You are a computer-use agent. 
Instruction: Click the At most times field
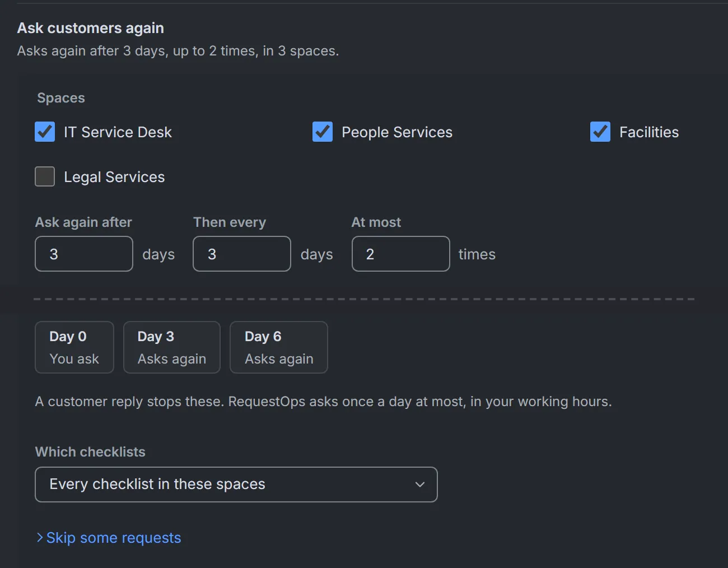(x=401, y=254)
